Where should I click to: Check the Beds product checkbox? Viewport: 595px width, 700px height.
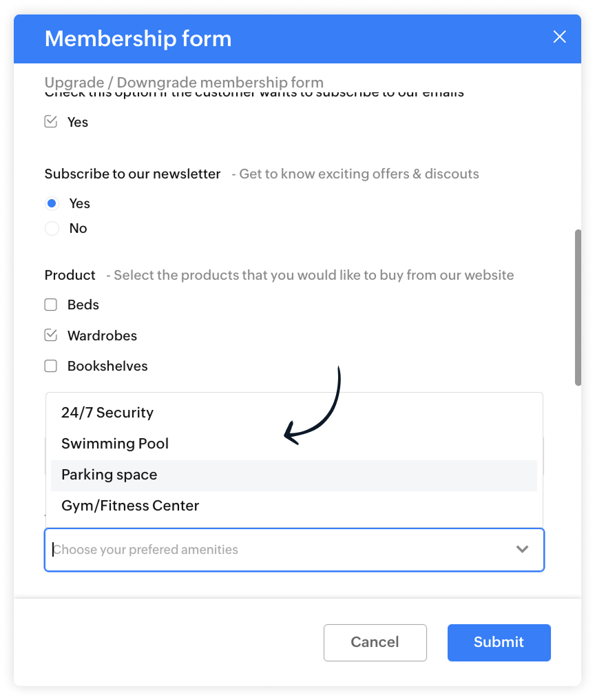pyautogui.click(x=51, y=305)
